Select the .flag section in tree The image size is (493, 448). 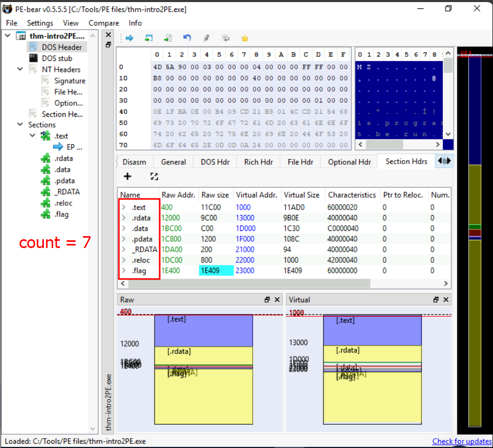(61, 214)
